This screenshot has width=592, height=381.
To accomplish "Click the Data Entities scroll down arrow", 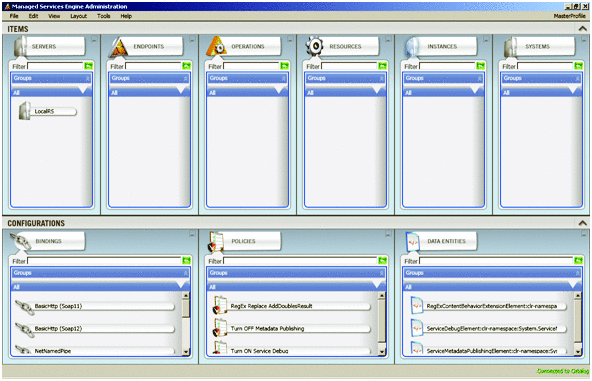I will point(578,352).
